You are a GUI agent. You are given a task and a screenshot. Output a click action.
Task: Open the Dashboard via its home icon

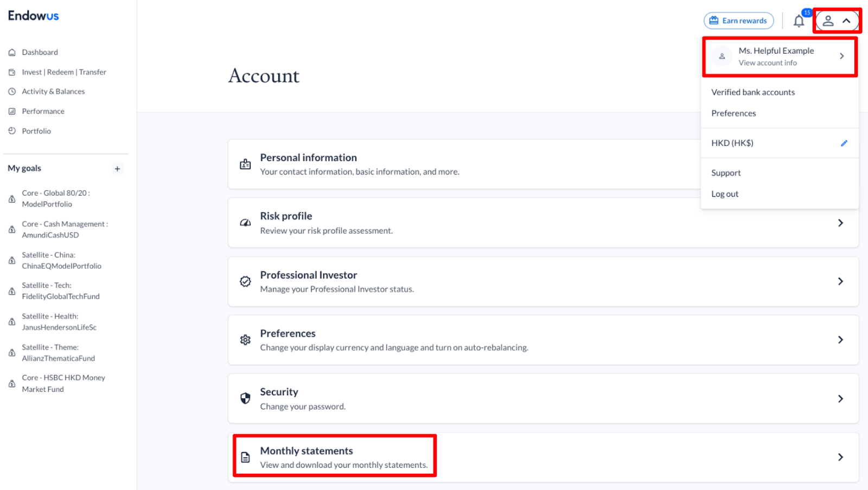coord(12,52)
